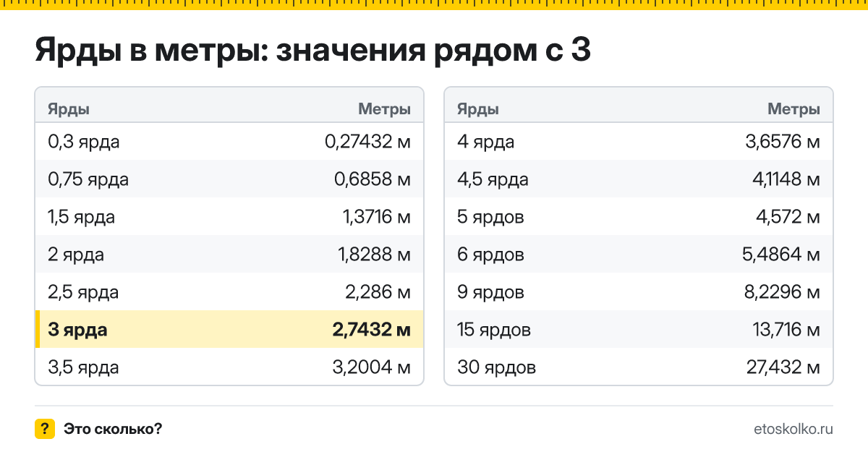868x452 pixels.
Task: Click highlighted '3 ярда' cell
Action: click(x=77, y=330)
